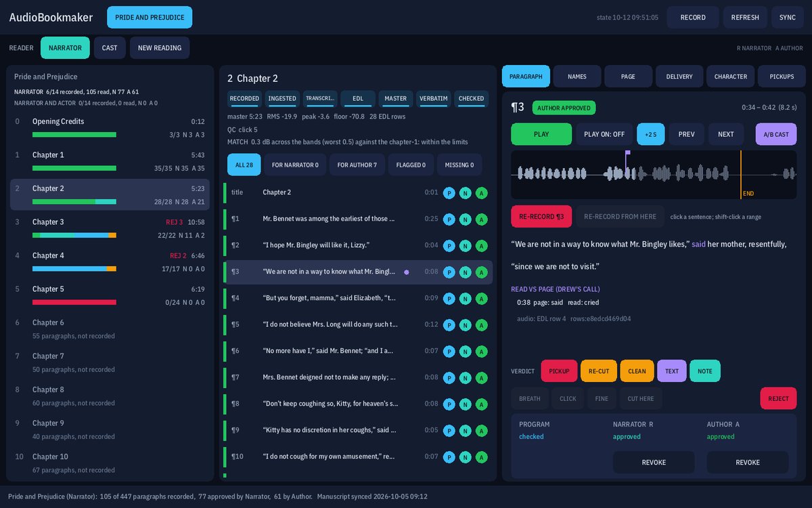This screenshot has width=812, height=508.
Task: Click the SYNC button
Action: [x=788, y=18]
